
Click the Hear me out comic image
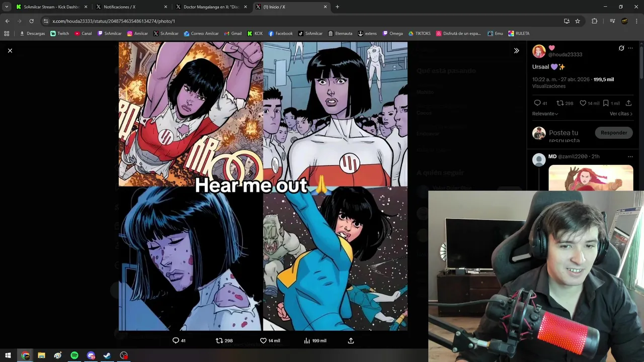point(263,186)
